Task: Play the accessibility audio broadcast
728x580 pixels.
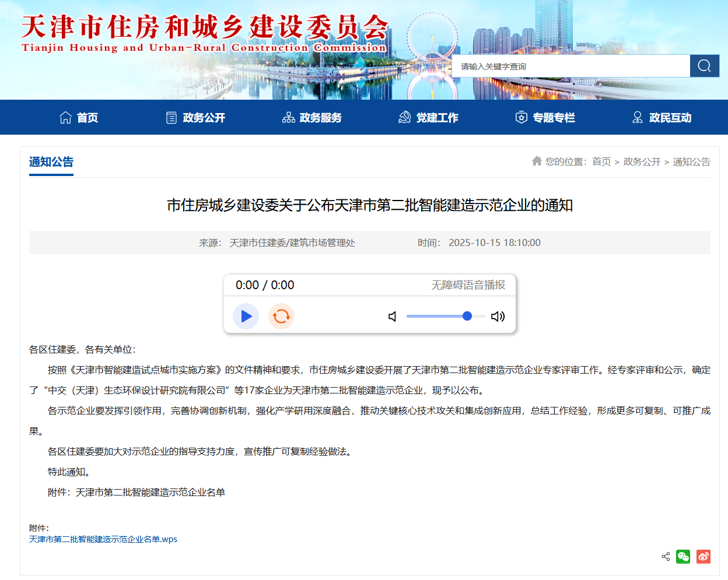Action: tap(246, 316)
